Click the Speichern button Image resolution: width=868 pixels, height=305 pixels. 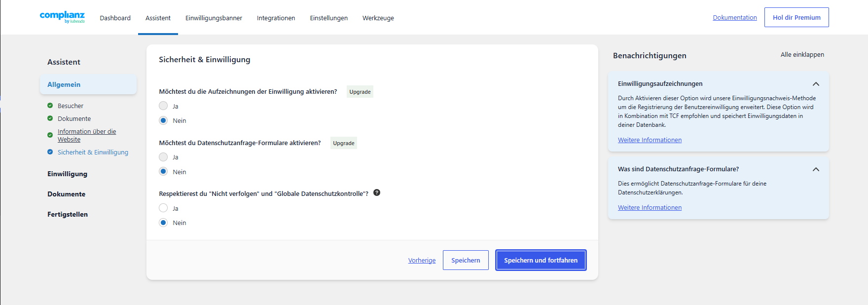pos(466,260)
